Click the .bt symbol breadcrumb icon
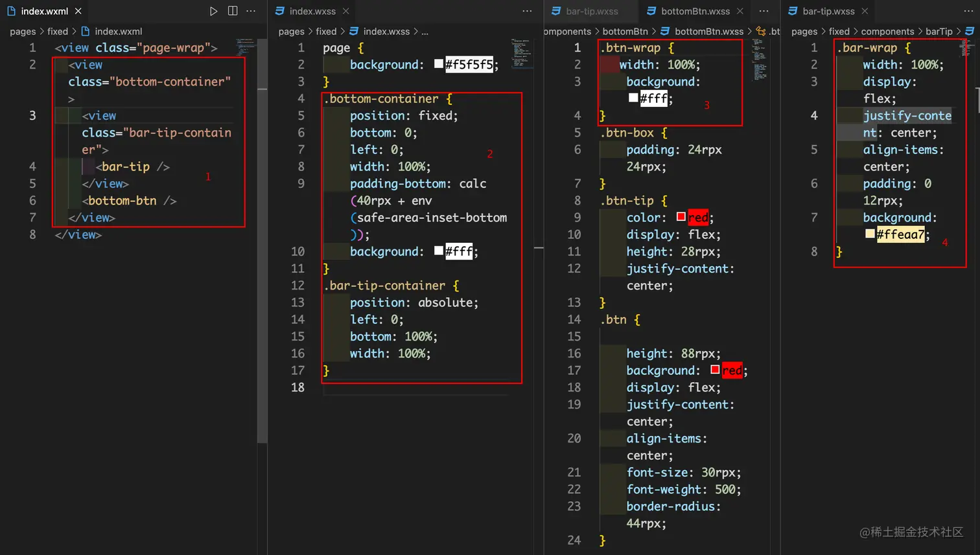This screenshot has width=980, height=555. click(761, 31)
